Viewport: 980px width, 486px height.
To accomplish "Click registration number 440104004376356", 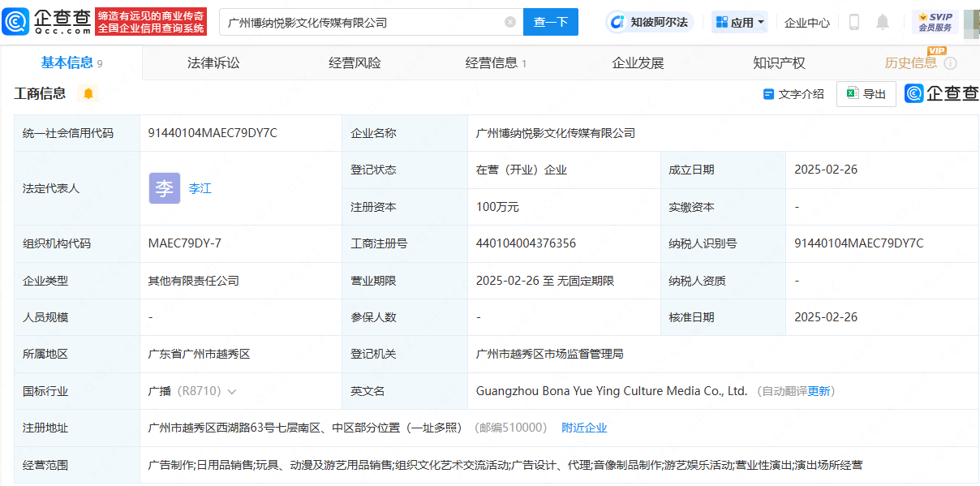I will pyautogui.click(x=526, y=243).
